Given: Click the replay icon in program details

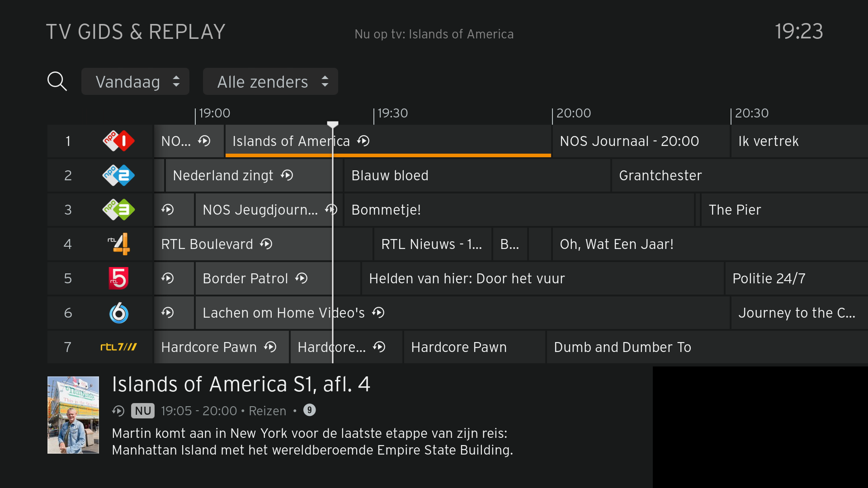Looking at the screenshot, I should pyautogui.click(x=118, y=411).
